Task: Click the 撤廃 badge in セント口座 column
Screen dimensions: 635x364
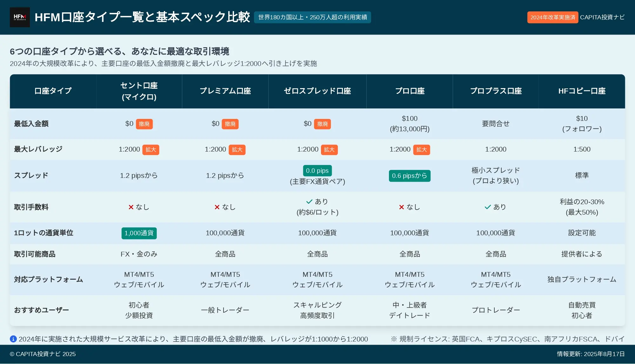Action: pos(144,124)
